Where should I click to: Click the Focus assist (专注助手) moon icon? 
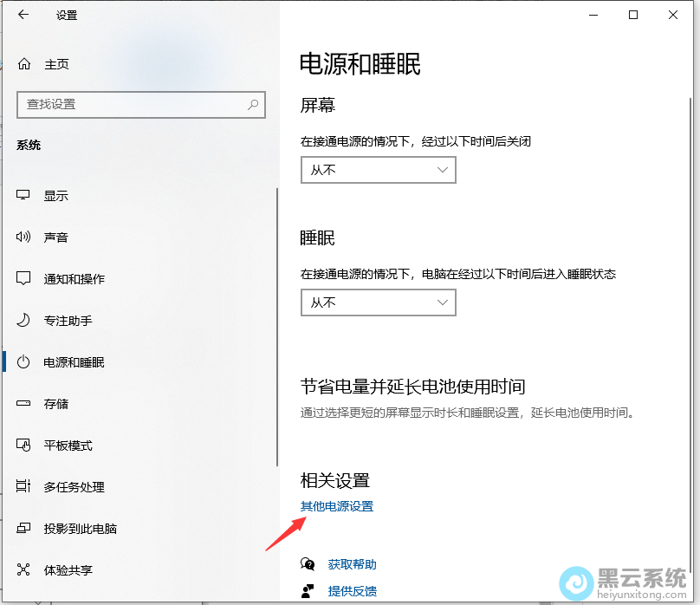click(24, 321)
